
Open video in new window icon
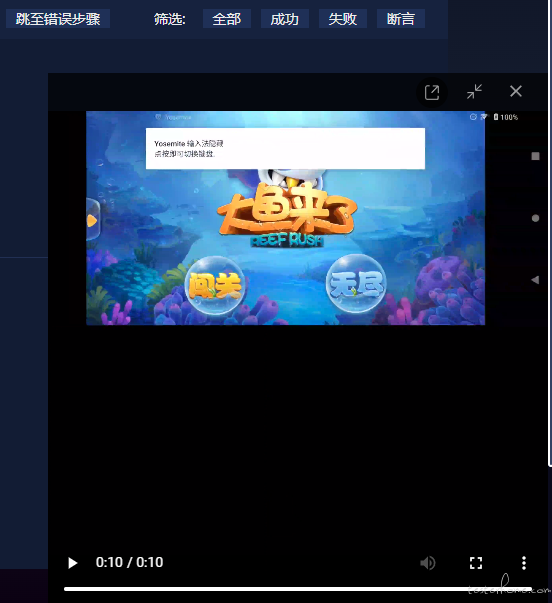pyautogui.click(x=432, y=92)
